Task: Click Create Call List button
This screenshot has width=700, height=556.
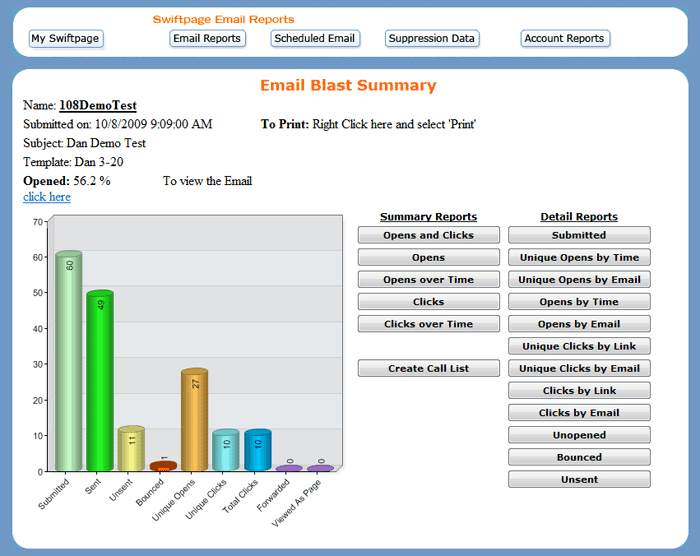Action: tap(429, 368)
